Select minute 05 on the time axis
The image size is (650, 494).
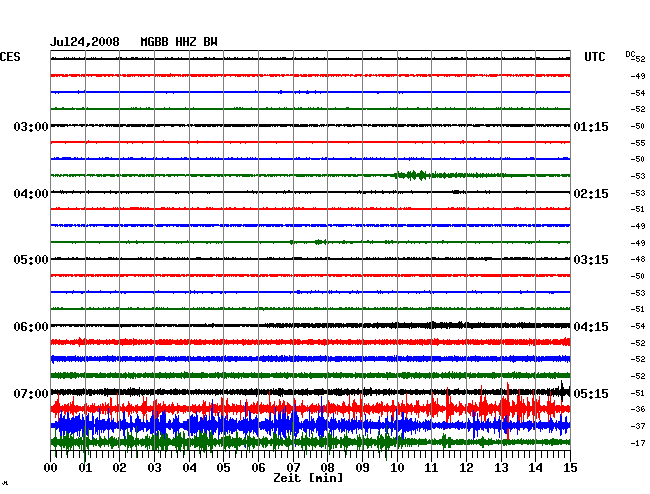[223, 467]
